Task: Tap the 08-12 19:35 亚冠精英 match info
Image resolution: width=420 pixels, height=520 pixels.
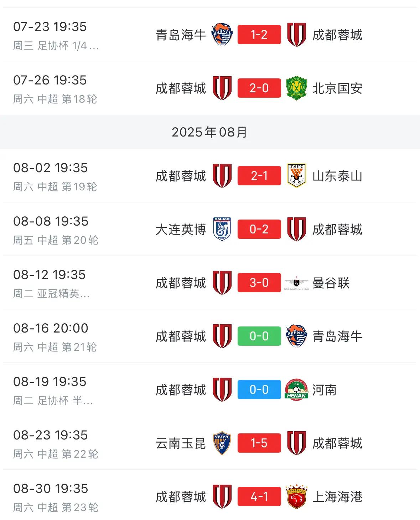Action: (x=51, y=283)
